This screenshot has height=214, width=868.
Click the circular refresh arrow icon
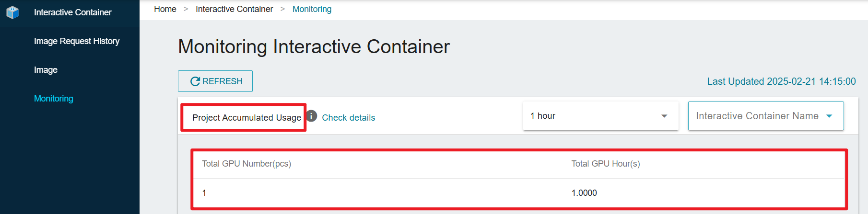195,81
